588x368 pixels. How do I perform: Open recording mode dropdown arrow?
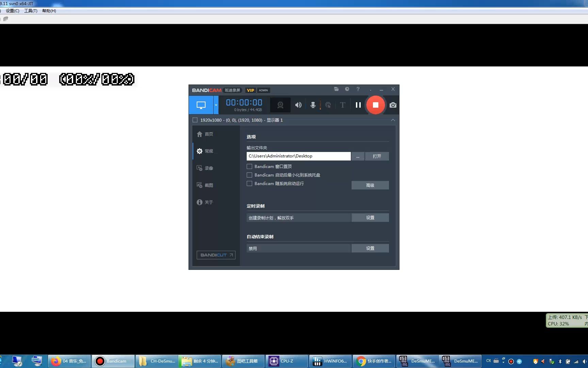tap(216, 105)
